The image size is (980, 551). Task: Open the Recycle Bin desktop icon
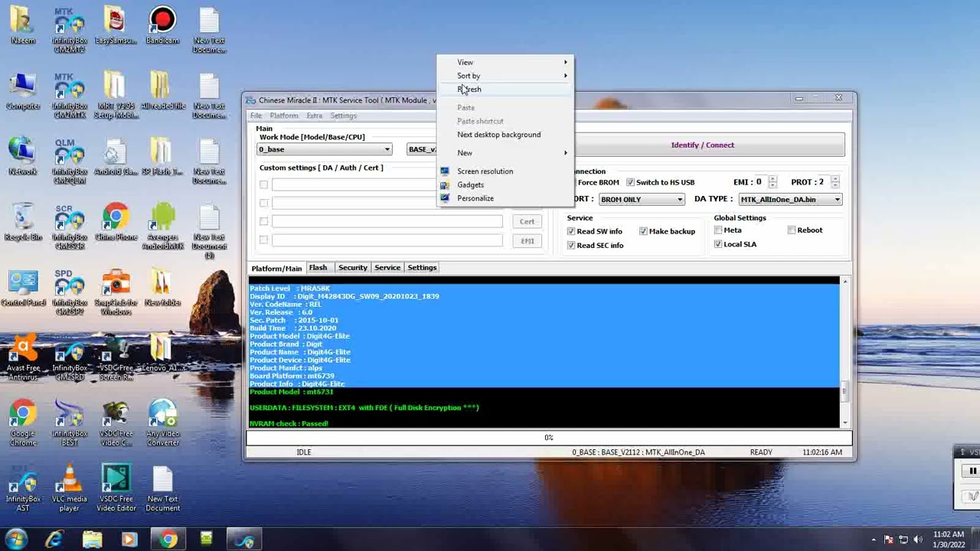[23, 223]
